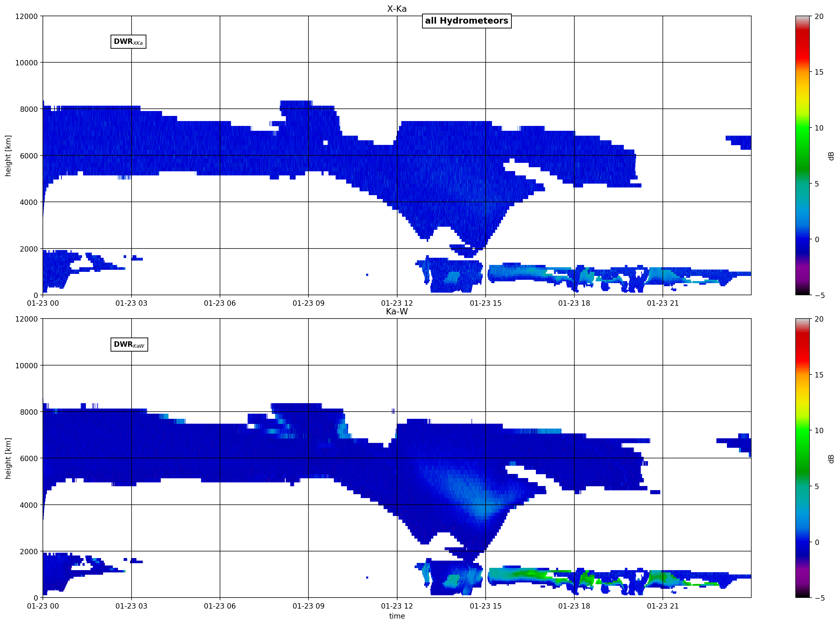Click the top plot's 'height [km]' axis label
Viewport: 840px width, 625px height.
click(8, 155)
